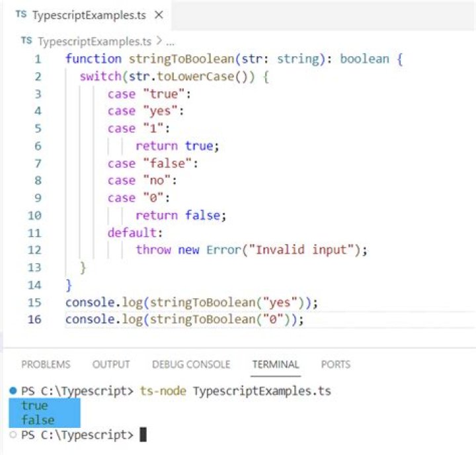Open the PORTS panel tab
476x455 pixels.
coord(336,364)
